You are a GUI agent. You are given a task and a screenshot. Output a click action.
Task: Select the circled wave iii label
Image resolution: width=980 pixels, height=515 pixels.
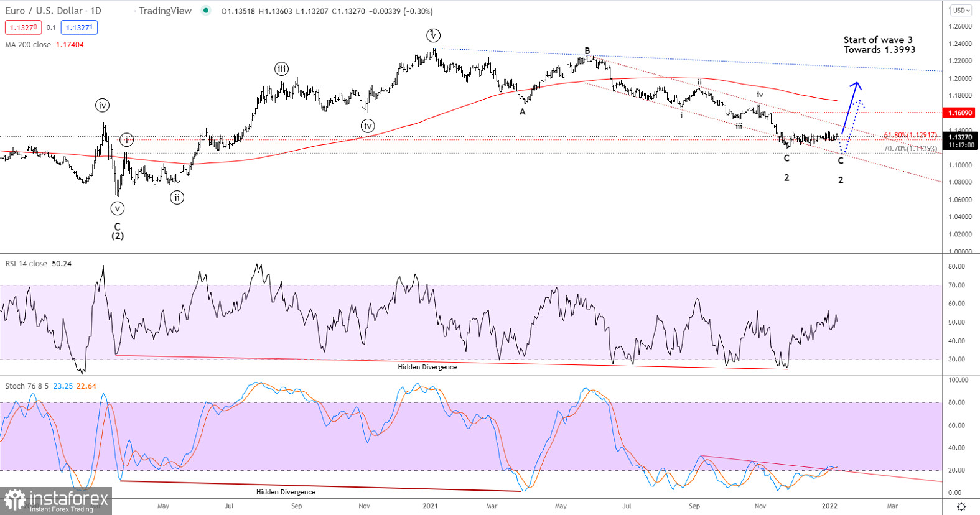click(282, 69)
